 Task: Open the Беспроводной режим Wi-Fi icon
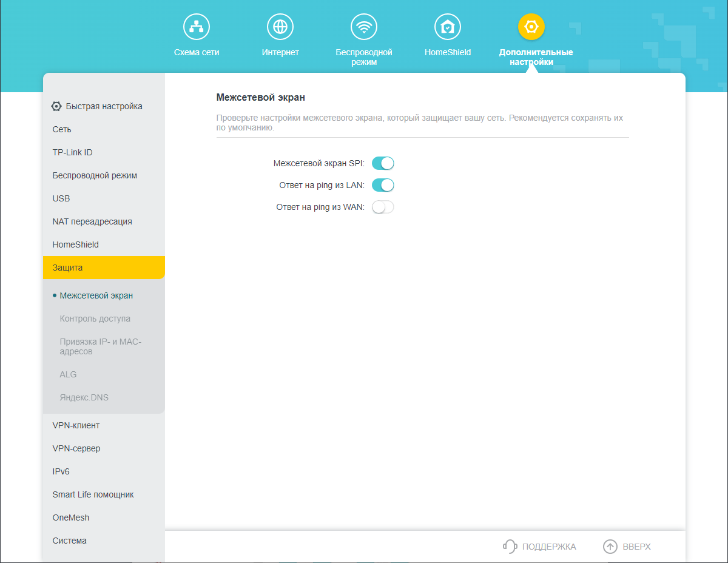click(x=364, y=27)
